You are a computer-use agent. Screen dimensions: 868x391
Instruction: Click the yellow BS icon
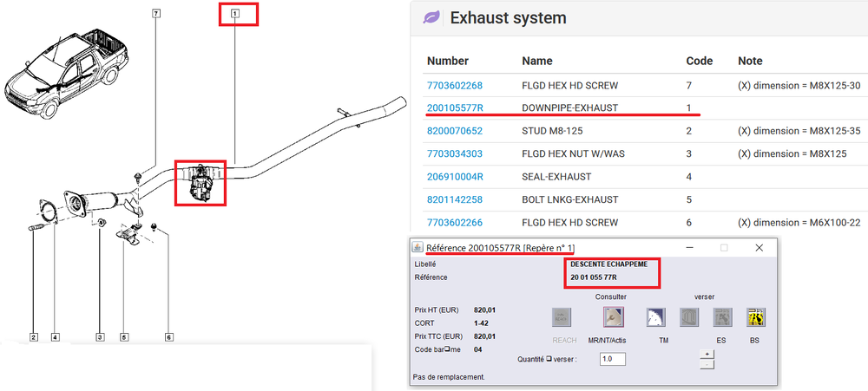[755, 318]
